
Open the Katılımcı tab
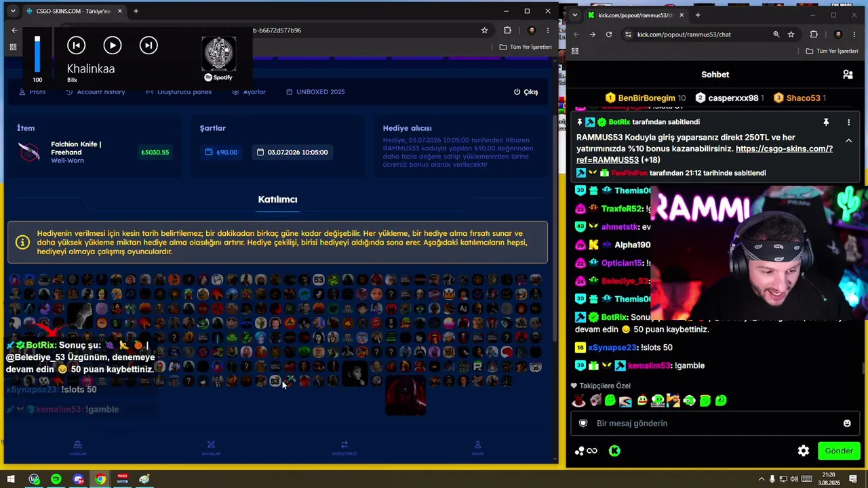click(x=277, y=199)
